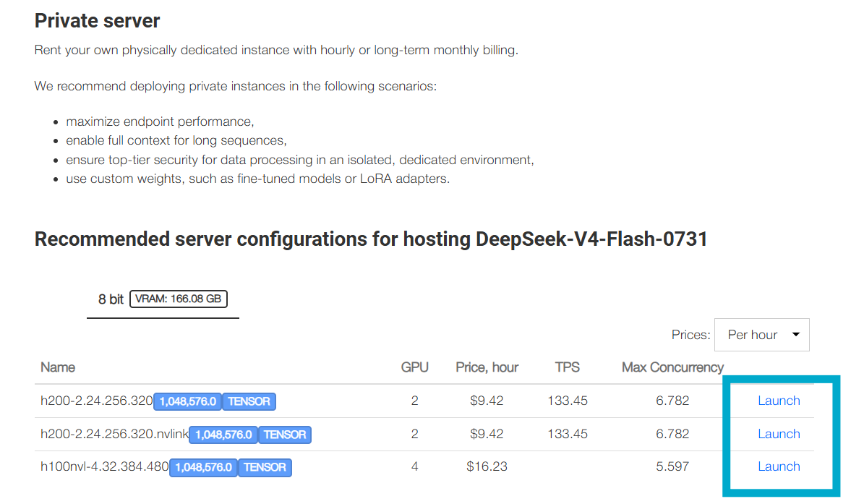
Task: Click the 133.45 TPS value in the h200-2.24.256.320 row
Action: point(567,401)
